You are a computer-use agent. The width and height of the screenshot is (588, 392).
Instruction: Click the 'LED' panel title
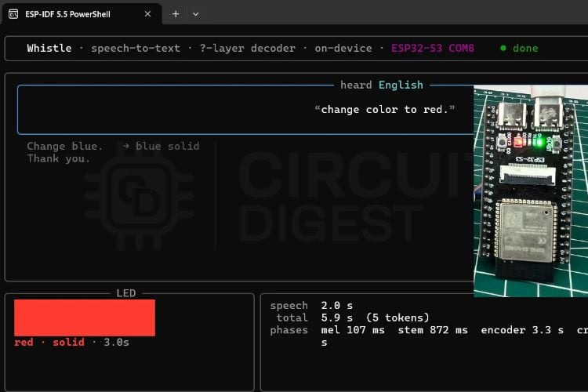click(x=126, y=293)
